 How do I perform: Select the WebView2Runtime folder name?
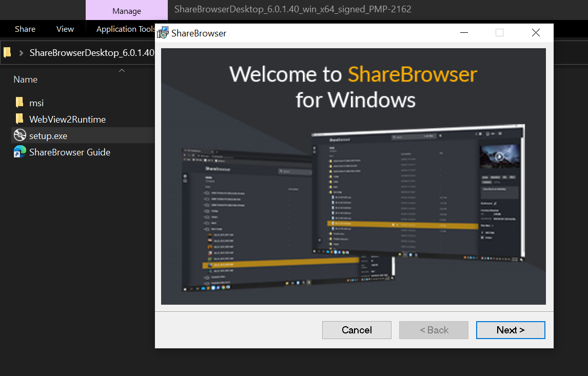click(68, 119)
